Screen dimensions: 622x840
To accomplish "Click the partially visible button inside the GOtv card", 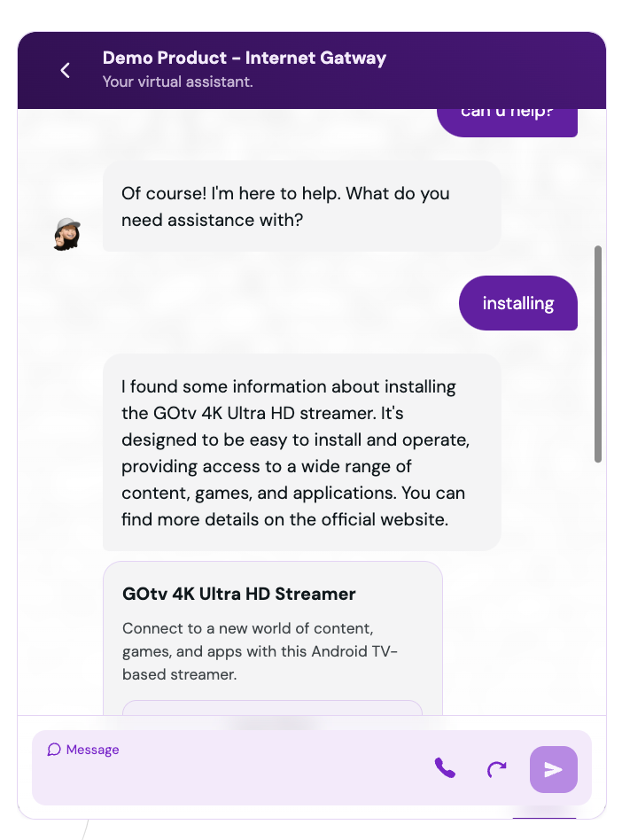I will (x=272, y=708).
